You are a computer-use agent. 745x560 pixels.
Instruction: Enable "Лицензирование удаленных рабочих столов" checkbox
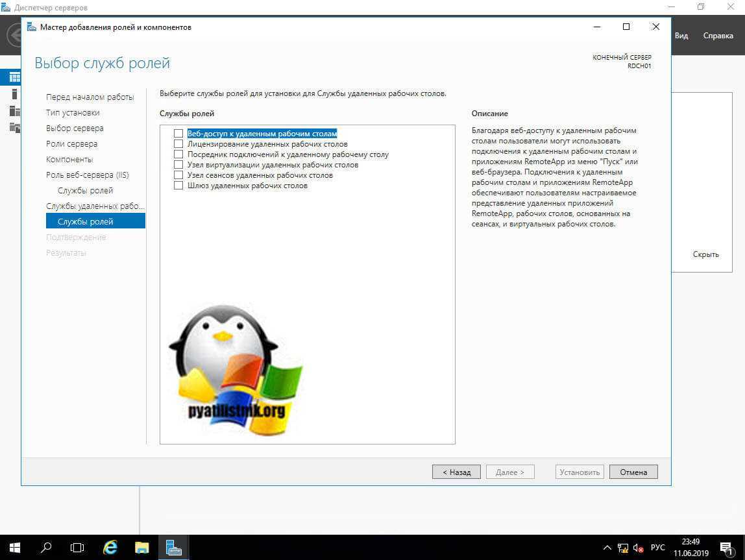178,144
